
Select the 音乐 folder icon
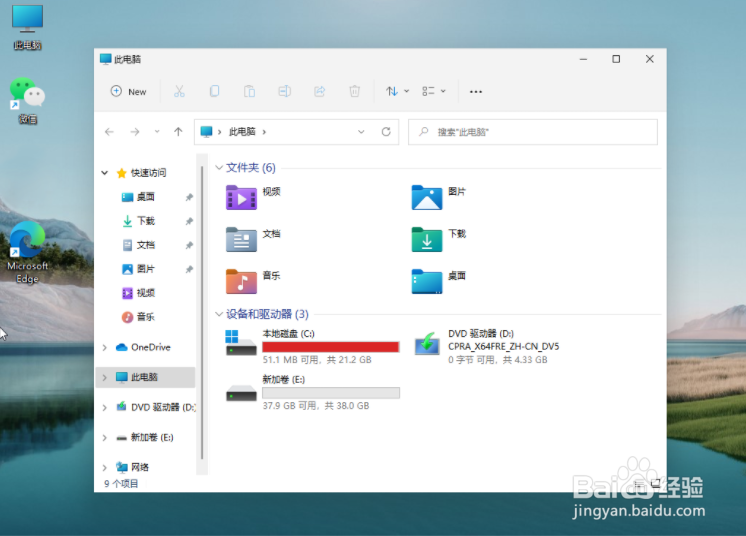(x=241, y=281)
